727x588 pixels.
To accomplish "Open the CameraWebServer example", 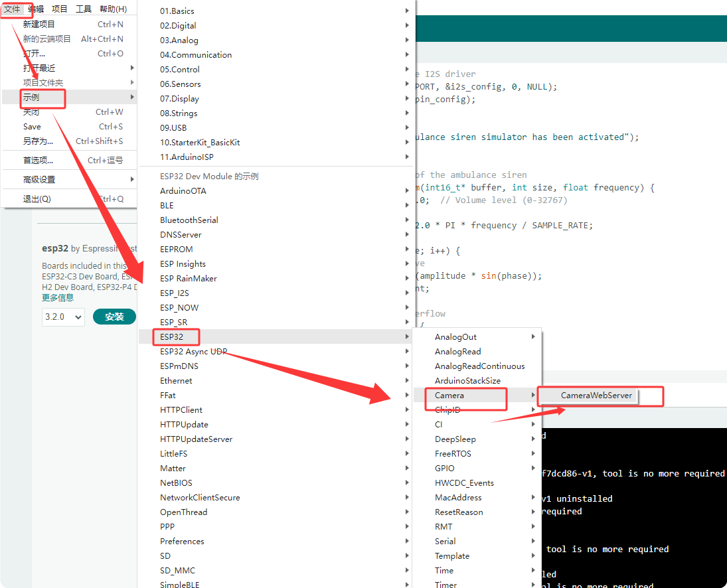I will 588,396.
